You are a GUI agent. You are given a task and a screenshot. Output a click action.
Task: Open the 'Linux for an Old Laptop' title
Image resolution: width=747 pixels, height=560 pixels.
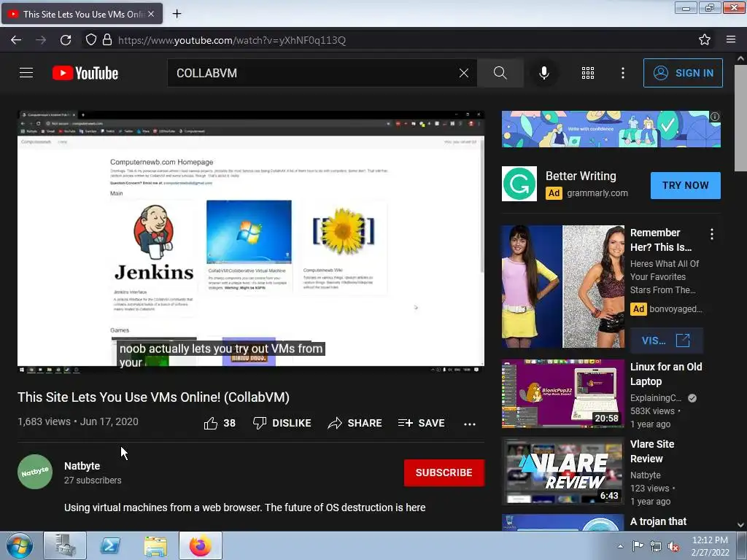[665, 374]
